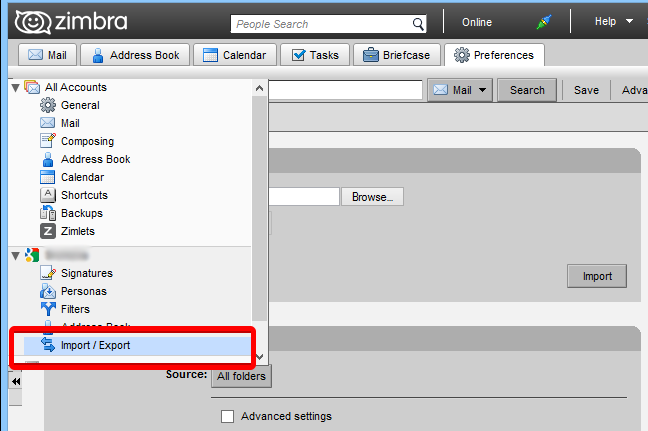Select the 'Zimlets' tree row text
This screenshot has height=431, width=648.
pyautogui.click(x=78, y=231)
